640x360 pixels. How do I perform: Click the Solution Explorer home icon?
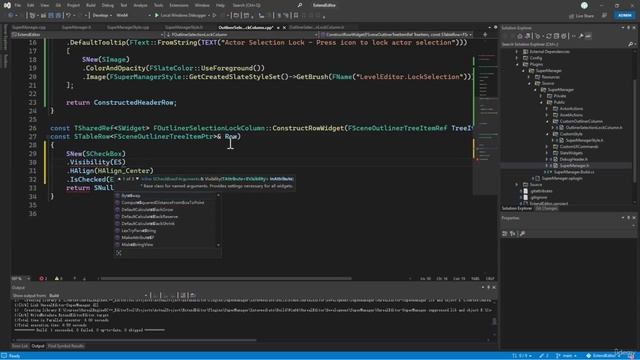[520, 36]
